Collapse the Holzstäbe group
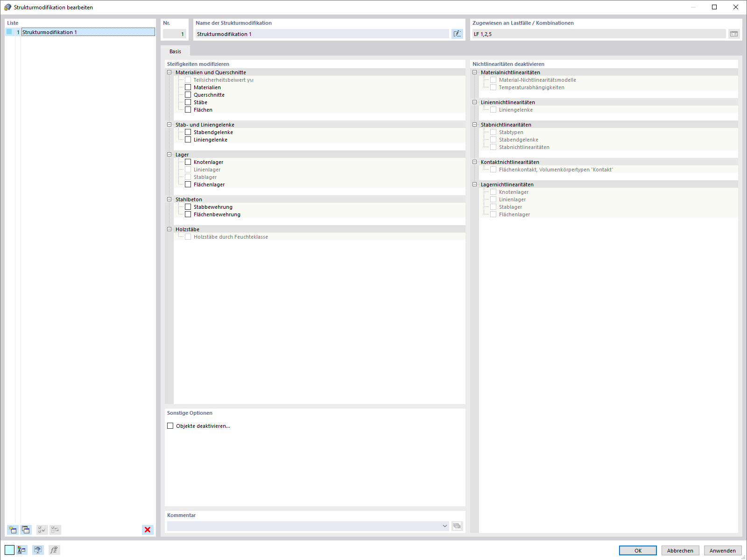 click(x=169, y=229)
